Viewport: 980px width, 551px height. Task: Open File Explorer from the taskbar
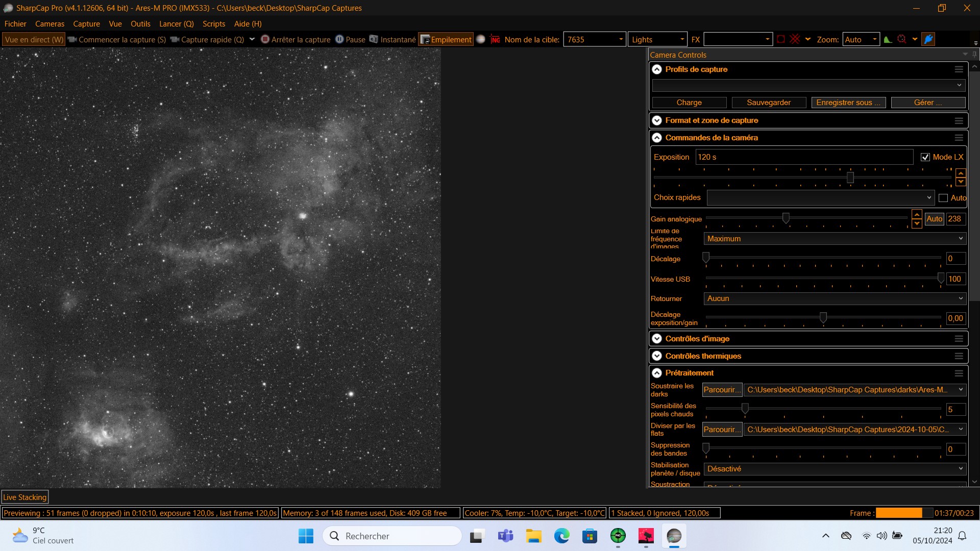click(x=534, y=536)
